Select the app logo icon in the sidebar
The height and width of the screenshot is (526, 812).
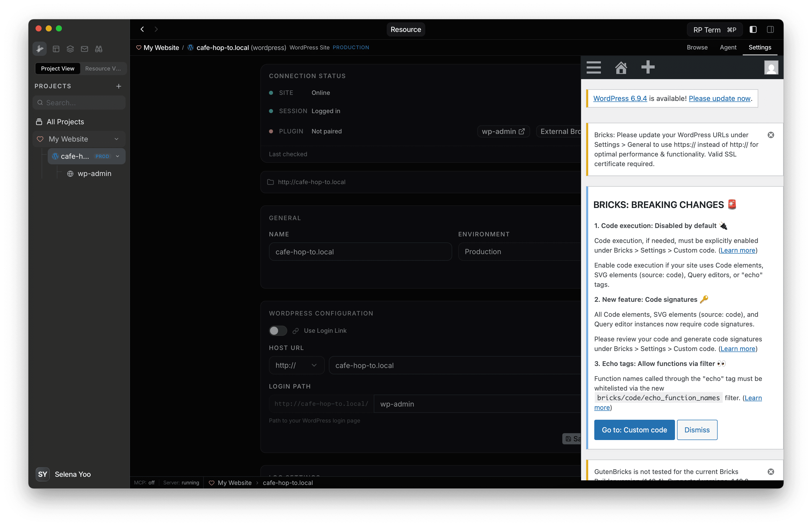pos(40,49)
